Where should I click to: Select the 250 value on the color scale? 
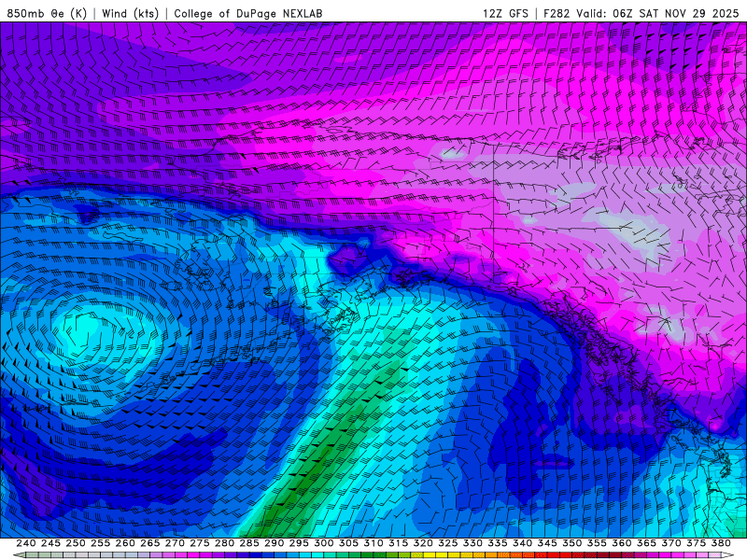[76, 543]
